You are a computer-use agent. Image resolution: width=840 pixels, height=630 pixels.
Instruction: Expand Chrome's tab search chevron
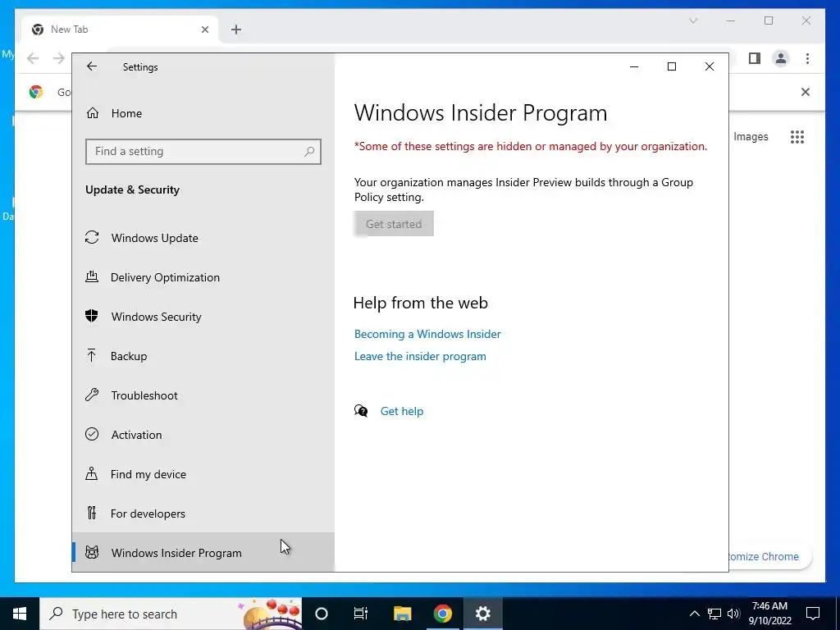(693, 21)
